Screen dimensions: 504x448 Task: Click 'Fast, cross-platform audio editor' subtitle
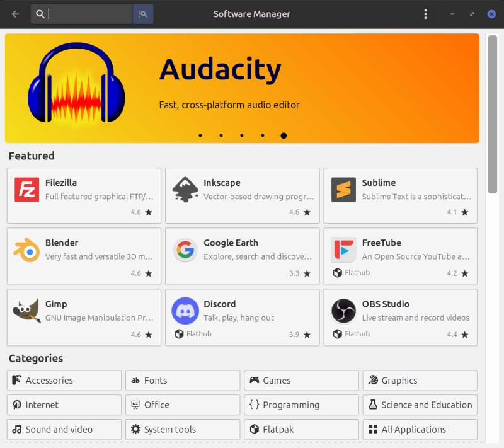(x=229, y=105)
